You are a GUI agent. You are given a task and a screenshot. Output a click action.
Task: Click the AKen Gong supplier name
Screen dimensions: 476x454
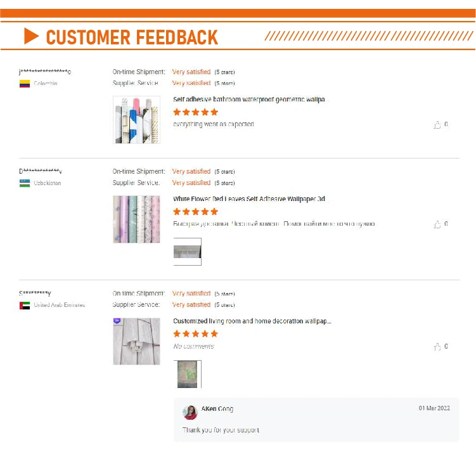[x=217, y=409]
